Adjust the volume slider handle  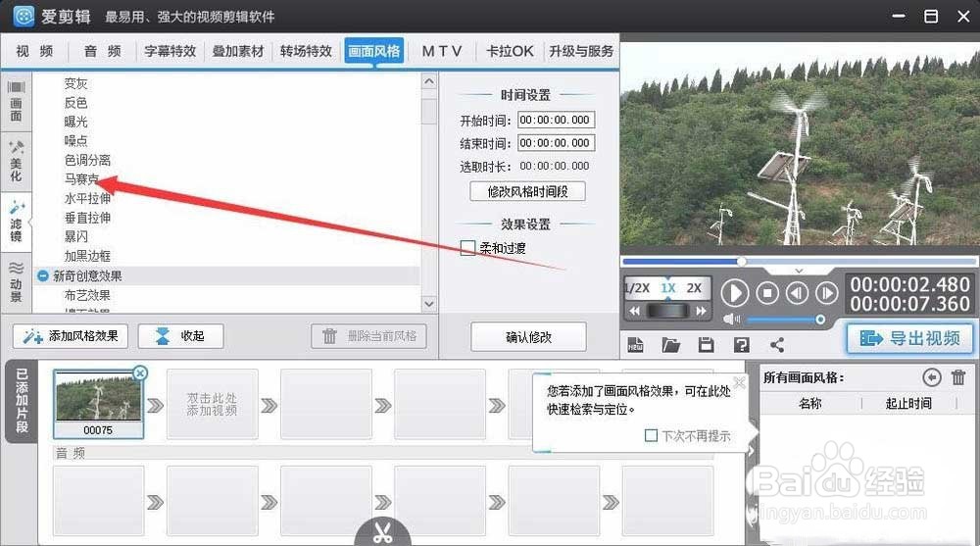point(820,320)
